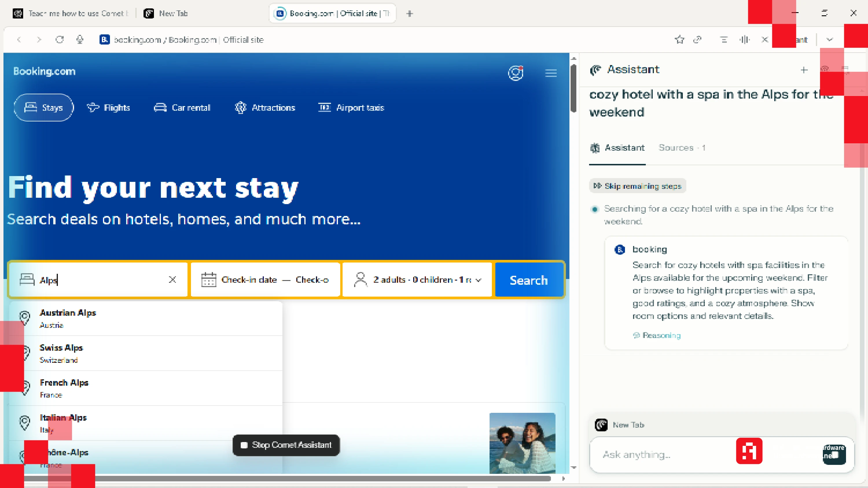Switch to the Flights section
Image resolution: width=868 pixels, height=488 pixels.
108,108
